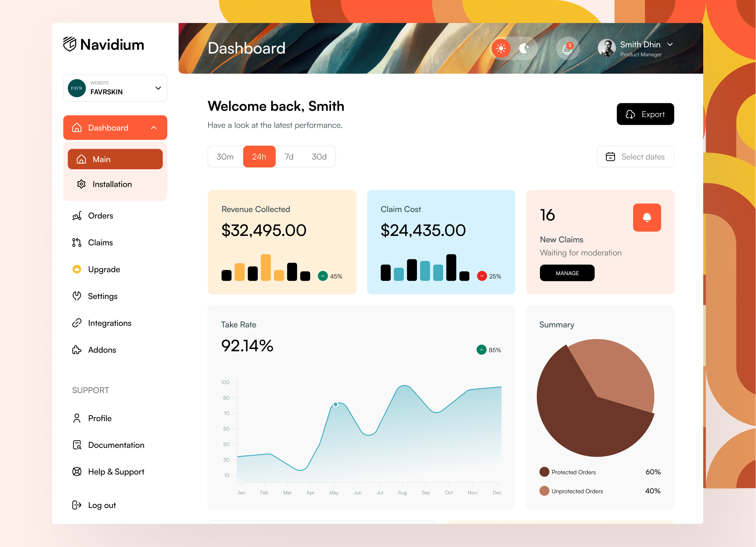Expand the Dashboard menu chevron

click(155, 127)
